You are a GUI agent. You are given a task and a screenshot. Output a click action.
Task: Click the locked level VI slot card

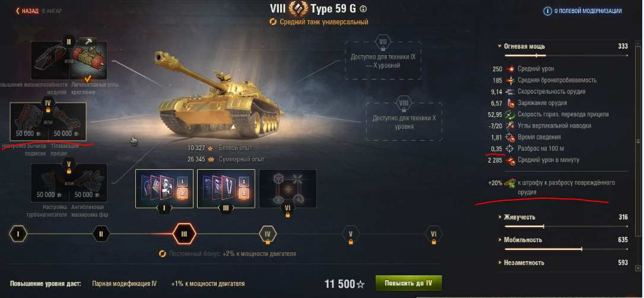pyautogui.click(x=287, y=188)
